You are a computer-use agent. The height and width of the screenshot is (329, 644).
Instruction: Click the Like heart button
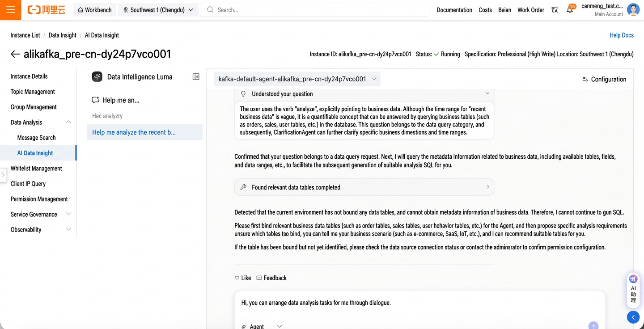243,278
